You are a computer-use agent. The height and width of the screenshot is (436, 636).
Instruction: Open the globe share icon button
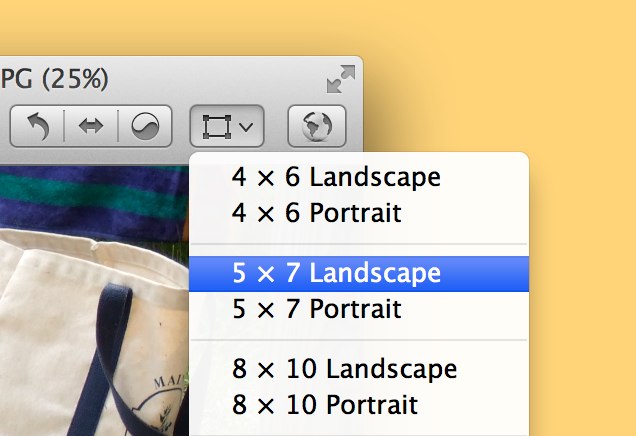[317, 126]
